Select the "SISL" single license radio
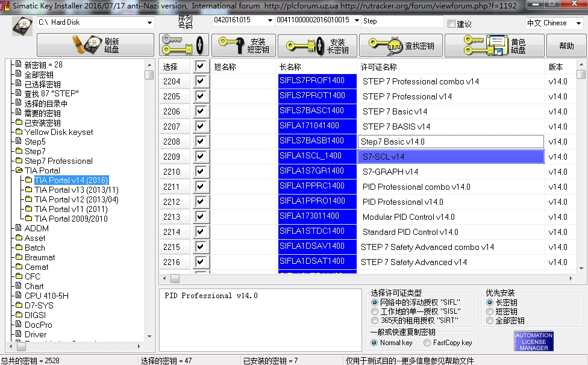 pyautogui.click(x=374, y=311)
